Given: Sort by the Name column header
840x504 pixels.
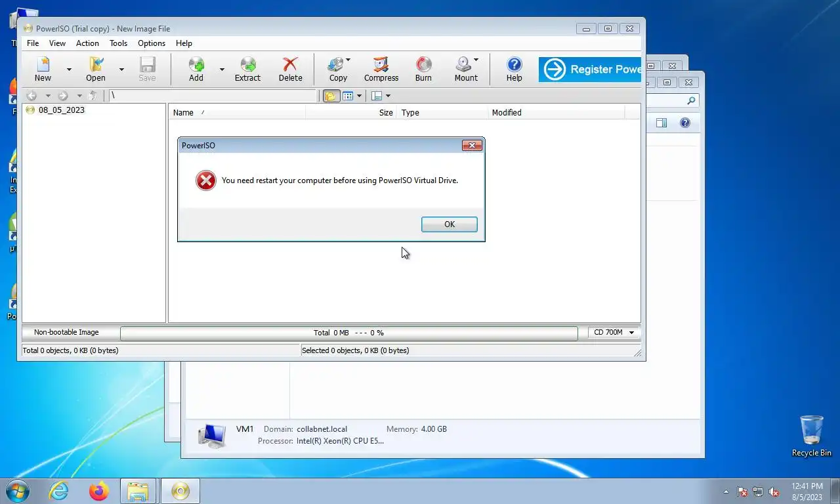Looking at the screenshot, I should click(x=237, y=112).
